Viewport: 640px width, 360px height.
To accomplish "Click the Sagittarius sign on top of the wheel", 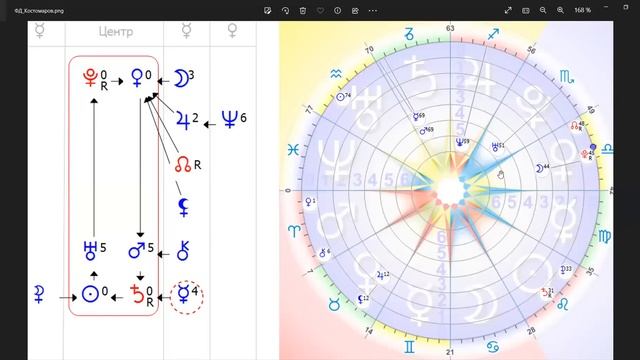I will [x=493, y=34].
